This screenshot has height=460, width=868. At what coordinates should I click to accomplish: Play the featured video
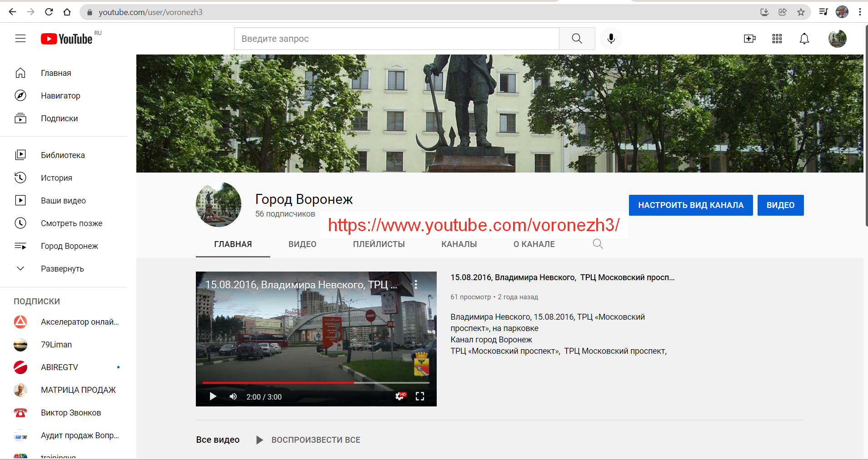pos(213,396)
